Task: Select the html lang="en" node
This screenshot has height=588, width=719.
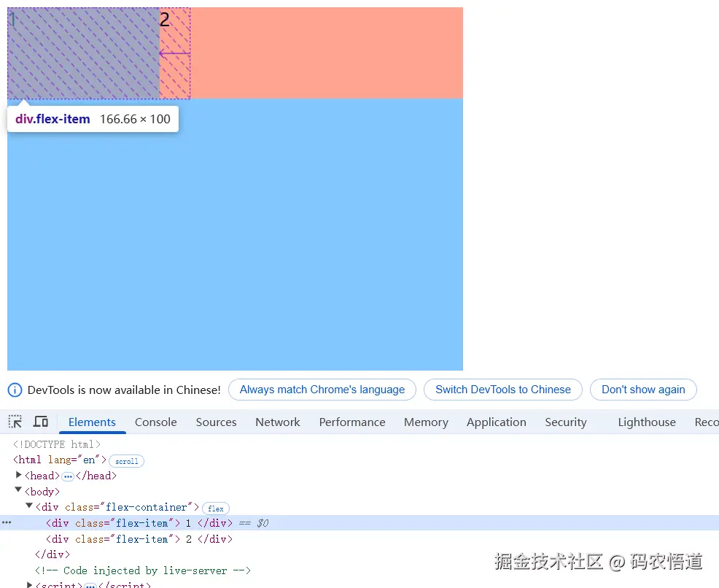Action: tap(60, 460)
